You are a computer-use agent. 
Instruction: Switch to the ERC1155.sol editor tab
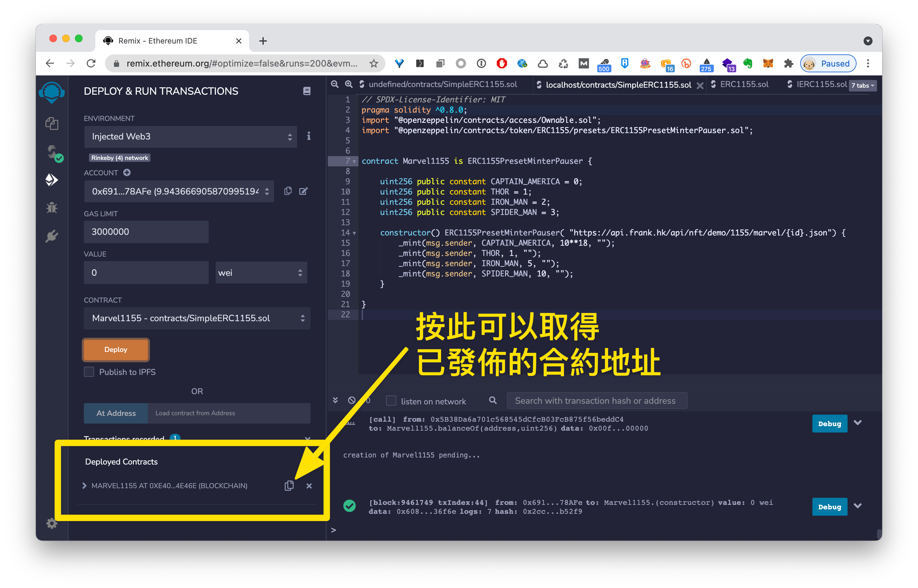tap(744, 84)
